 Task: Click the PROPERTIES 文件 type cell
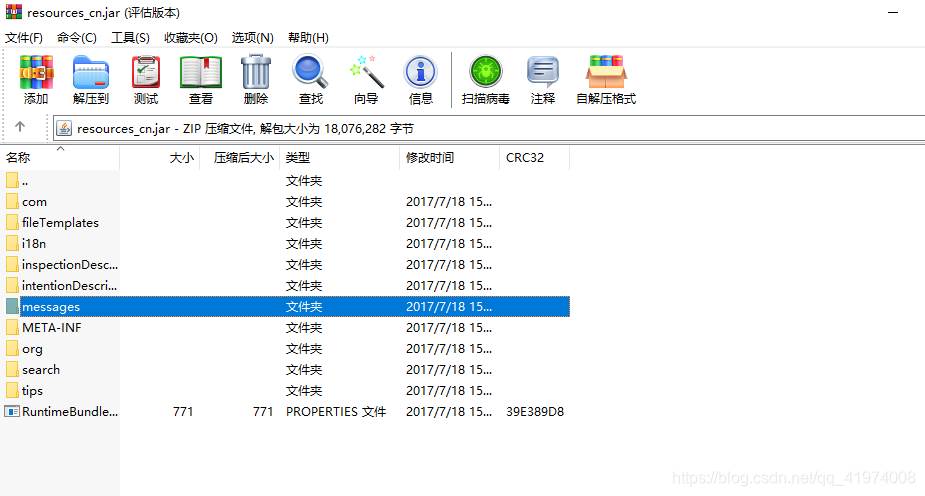[336, 412]
